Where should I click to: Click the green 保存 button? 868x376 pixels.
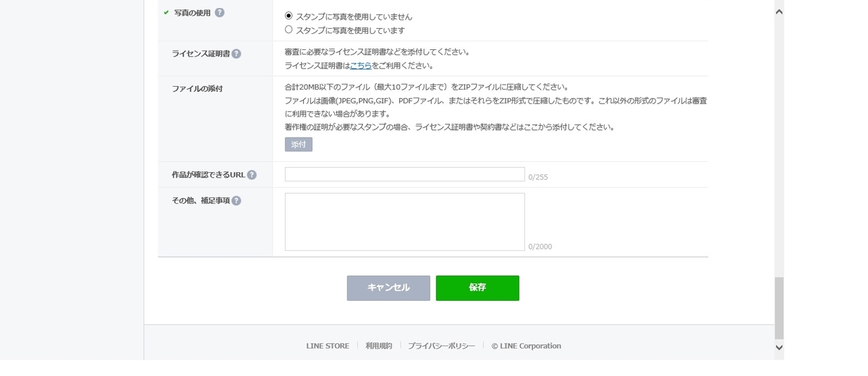[477, 288]
